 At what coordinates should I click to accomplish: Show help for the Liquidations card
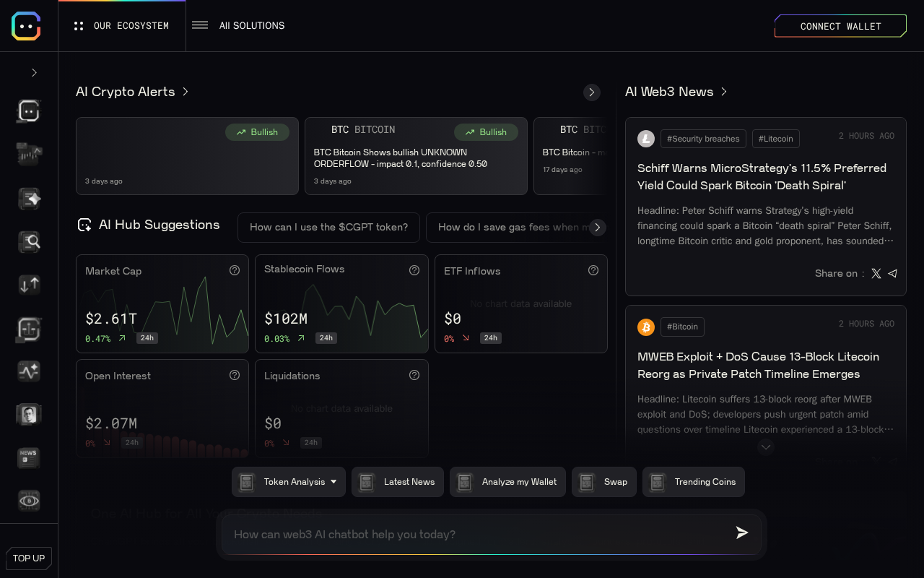click(x=414, y=375)
